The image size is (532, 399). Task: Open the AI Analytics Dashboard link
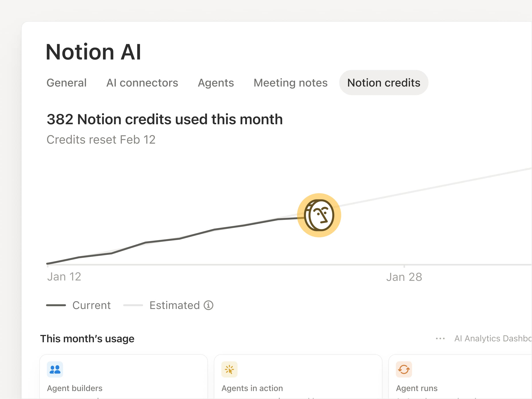click(493, 339)
